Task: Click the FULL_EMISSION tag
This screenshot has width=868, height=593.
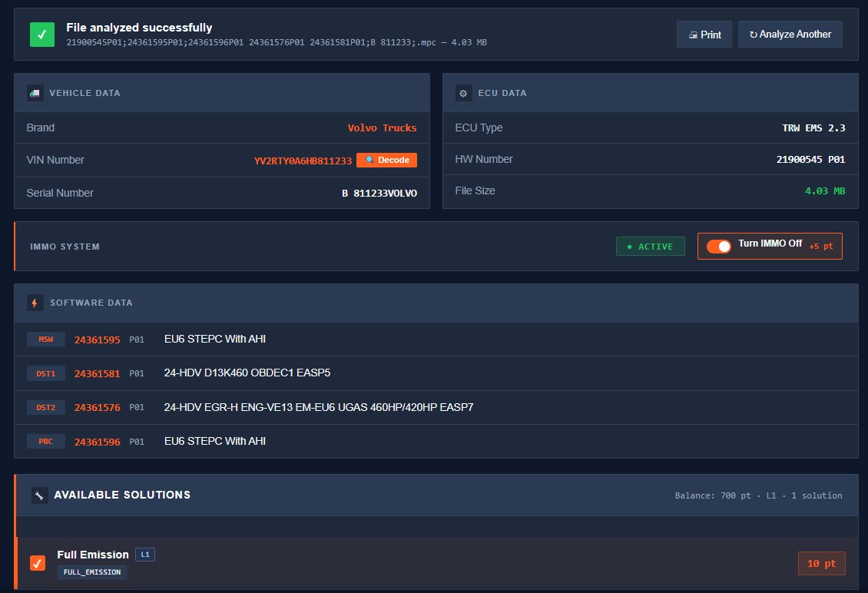Action: pyautogui.click(x=92, y=572)
